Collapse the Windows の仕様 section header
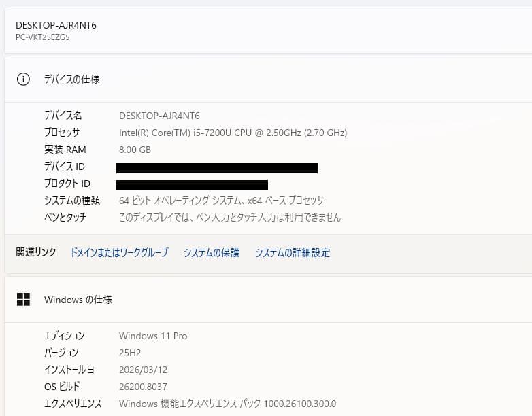This screenshot has width=532, height=416. pos(268,300)
